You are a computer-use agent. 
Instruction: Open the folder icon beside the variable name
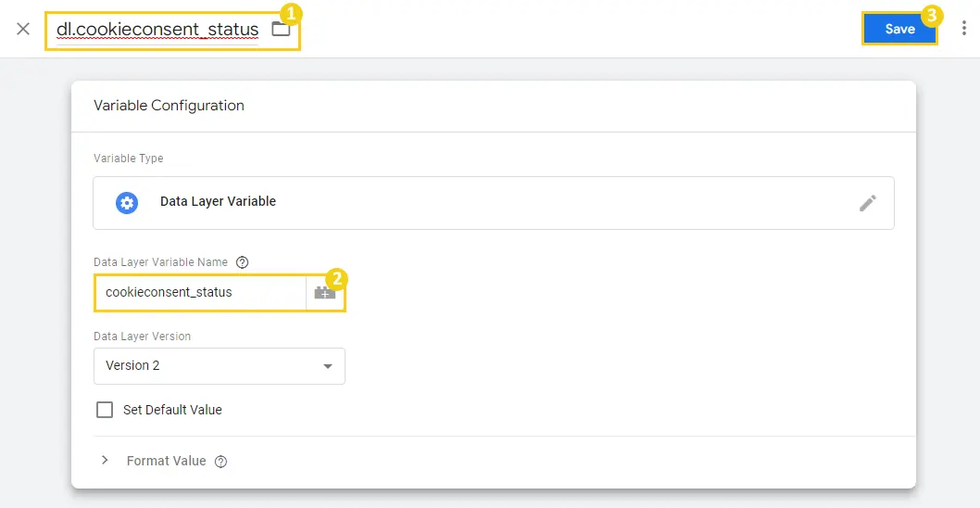(x=281, y=29)
